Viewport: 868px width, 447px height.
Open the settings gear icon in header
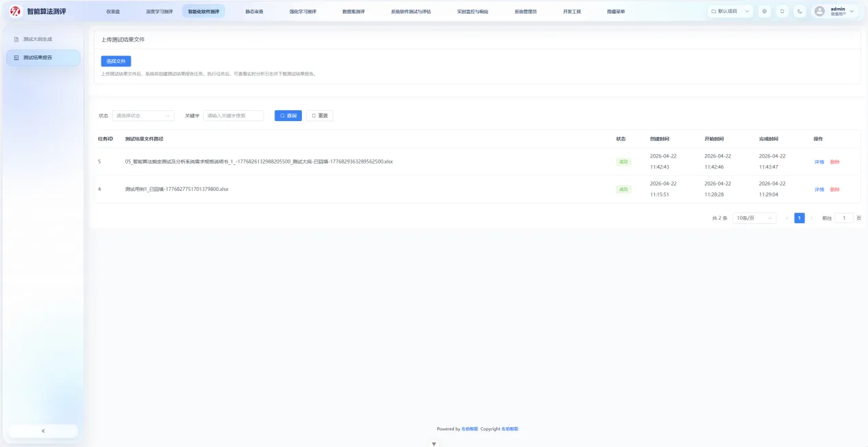765,11
